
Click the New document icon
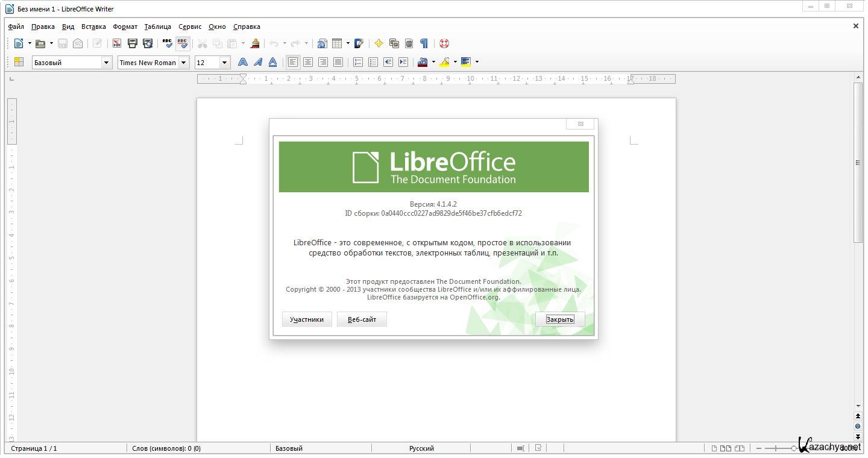click(x=19, y=43)
